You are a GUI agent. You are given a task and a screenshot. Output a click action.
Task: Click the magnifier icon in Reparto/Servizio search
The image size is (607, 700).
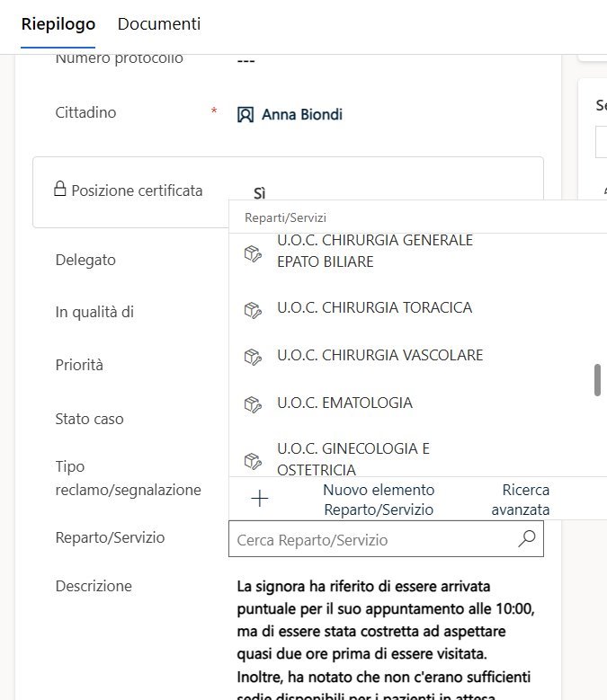tap(527, 539)
